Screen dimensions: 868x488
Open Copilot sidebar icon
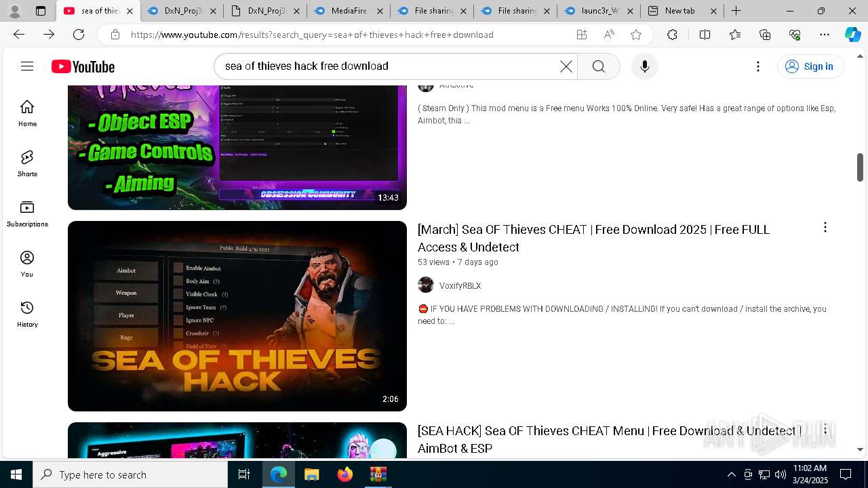click(852, 35)
